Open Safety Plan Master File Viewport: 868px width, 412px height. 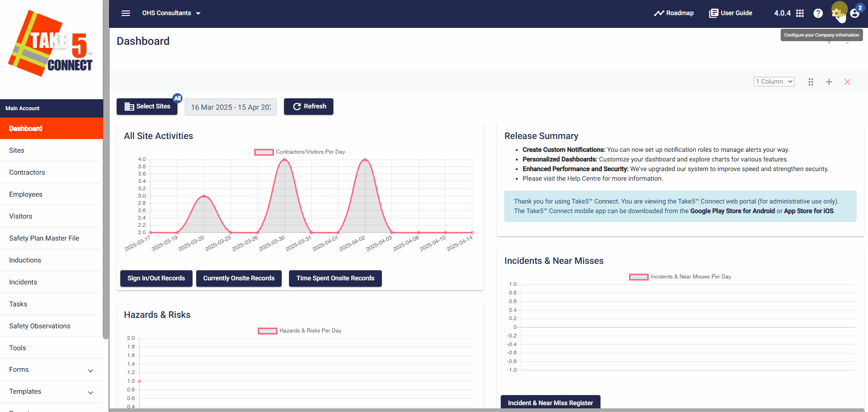(x=52, y=238)
